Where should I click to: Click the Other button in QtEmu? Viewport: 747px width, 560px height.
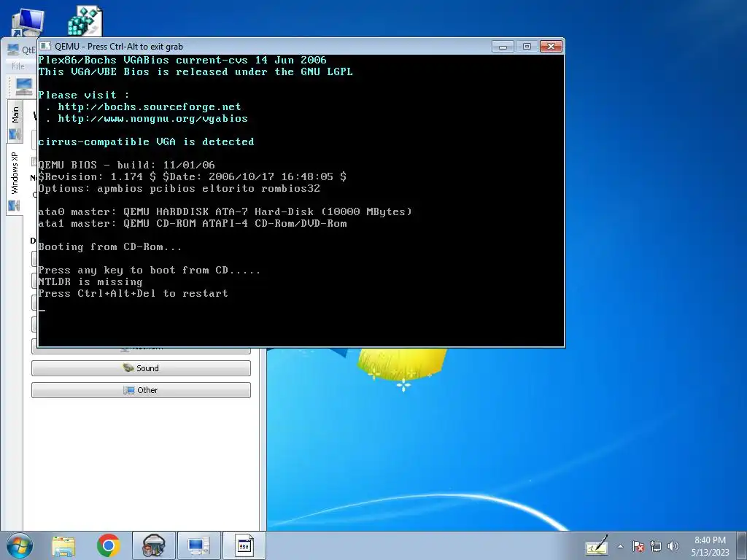[x=141, y=390]
